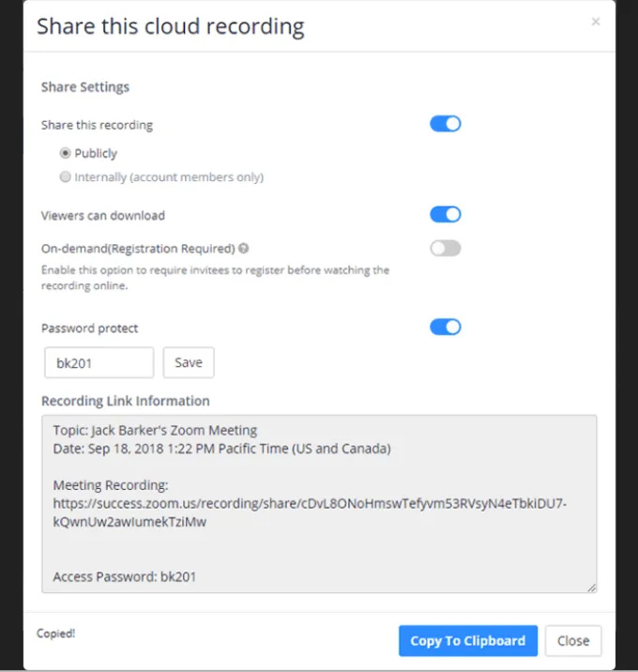Click the Copied! status message

[56, 634]
